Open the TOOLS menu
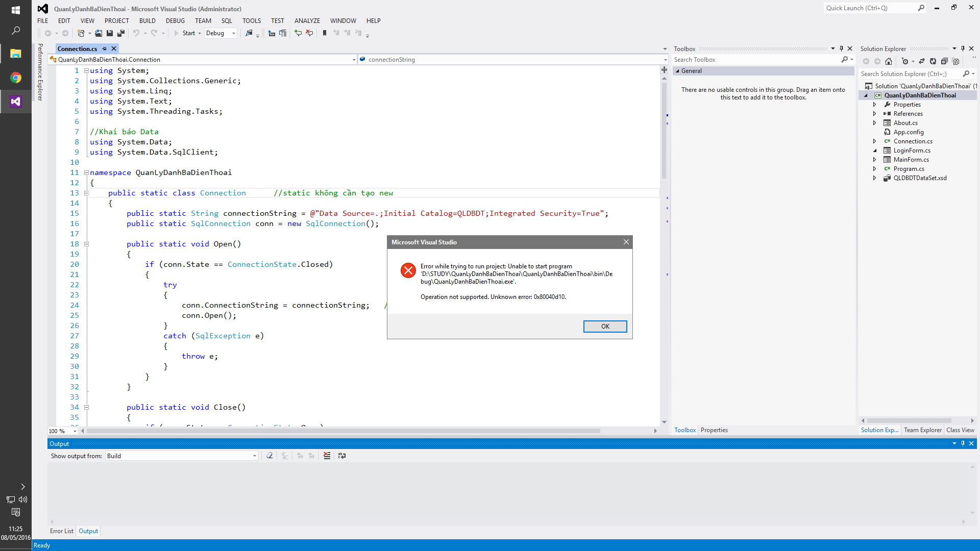Image resolution: width=980 pixels, height=551 pixels. (x=251, y=21)
